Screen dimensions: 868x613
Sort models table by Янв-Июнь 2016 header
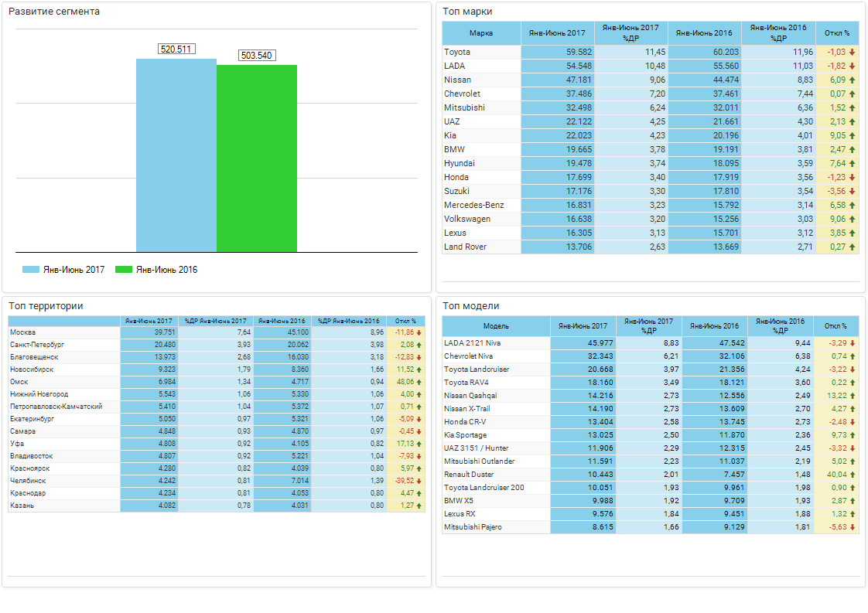715,326
